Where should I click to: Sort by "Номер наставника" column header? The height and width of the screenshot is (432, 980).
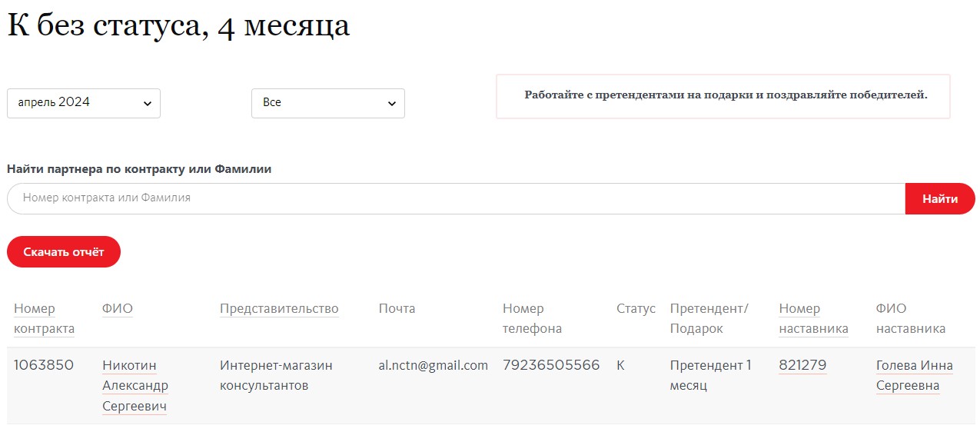click(x=813, y=318)
